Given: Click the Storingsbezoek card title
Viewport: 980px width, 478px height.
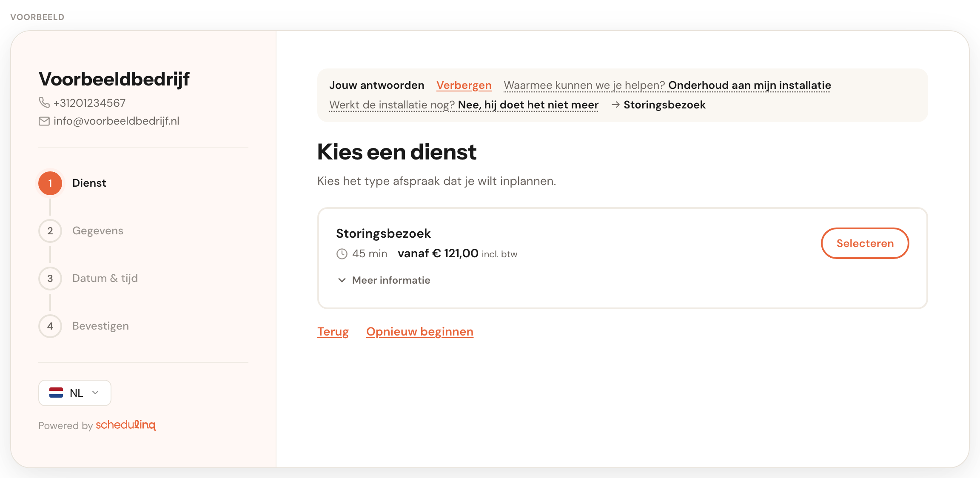Looking at the screenshot, I should click(x=384, y=233).
